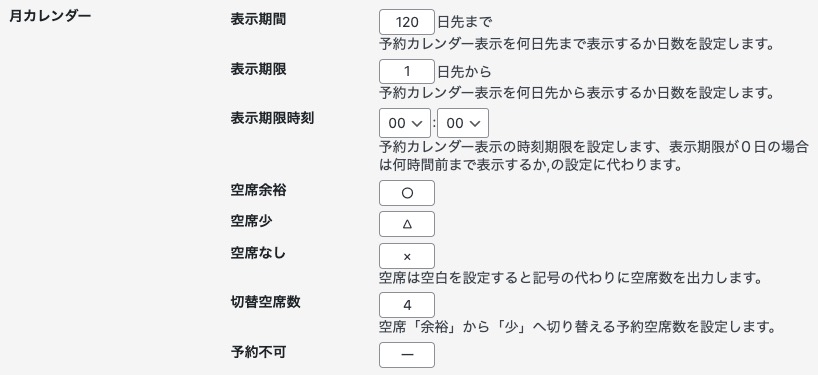The image size is (818, 375).
Task: Select the 表示期限 field containing 1
Action: (x=407, y=71)
